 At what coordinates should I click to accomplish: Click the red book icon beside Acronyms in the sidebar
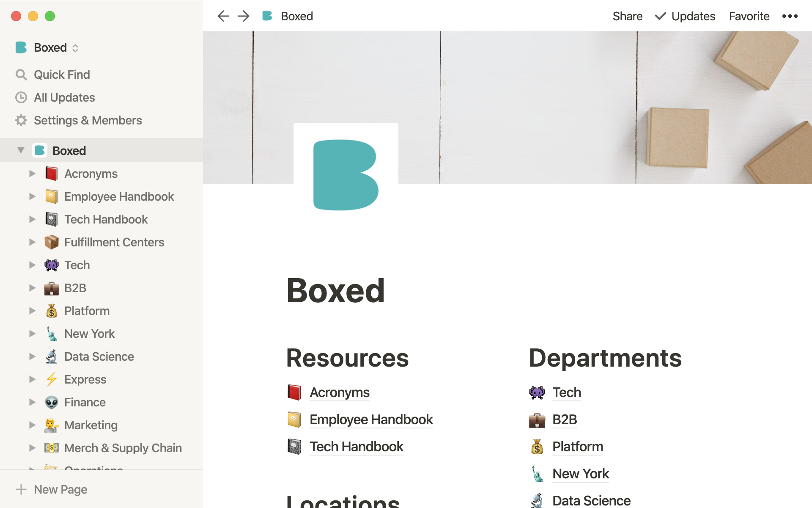[x=52, y=174]
